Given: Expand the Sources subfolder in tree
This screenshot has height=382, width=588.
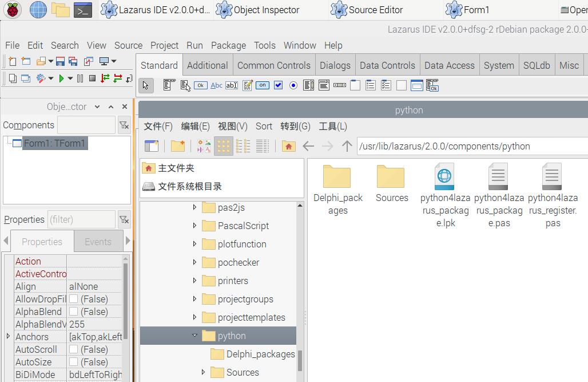Looking at the screenshot, I should click(x=203, y=372).
